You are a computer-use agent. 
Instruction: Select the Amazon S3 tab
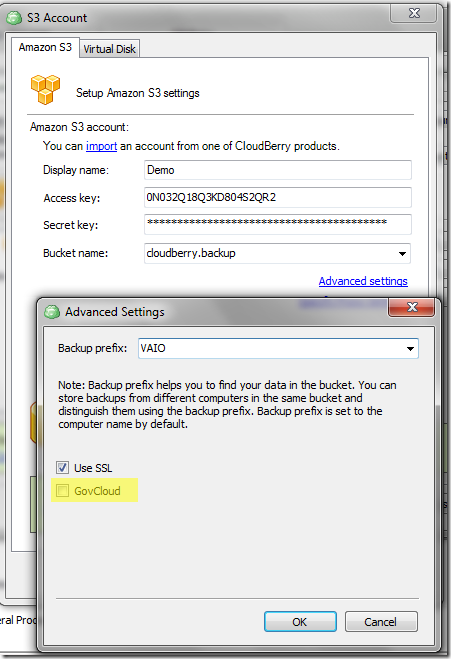pyautogui.click(x=45, y=47)
